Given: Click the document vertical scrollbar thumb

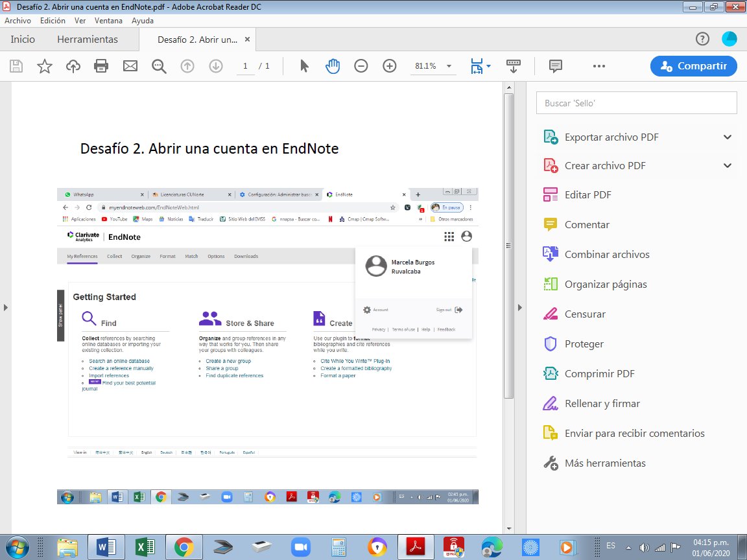Looking at the screenshot, I should coord(509,245).
